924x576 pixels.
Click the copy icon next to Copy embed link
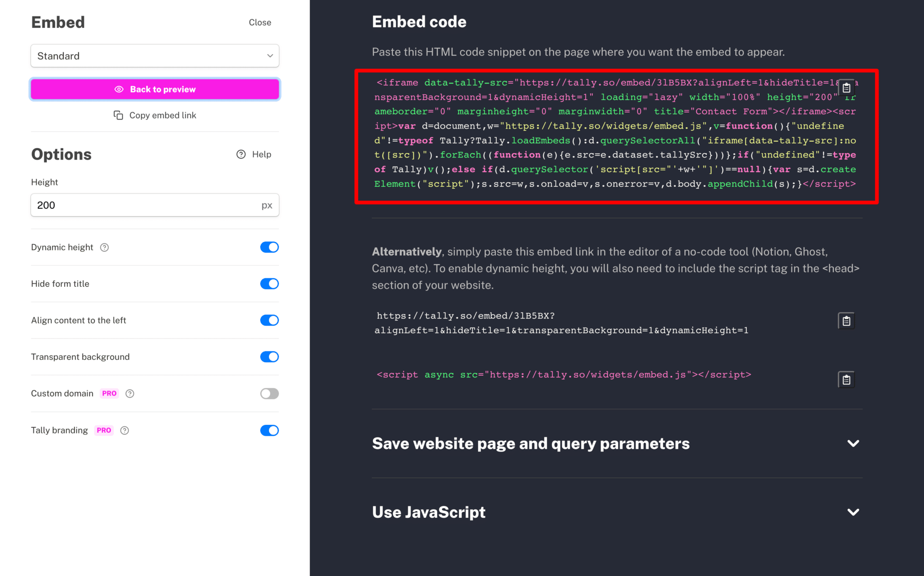click(x=118, y=115)
